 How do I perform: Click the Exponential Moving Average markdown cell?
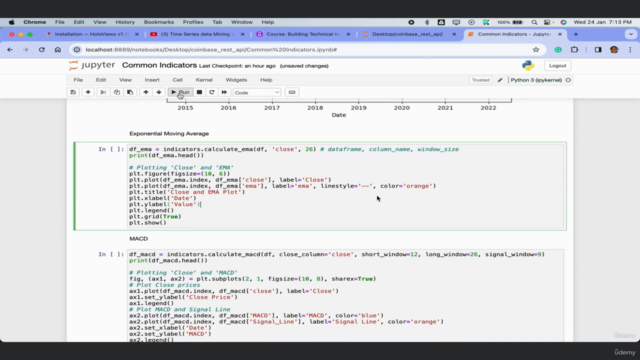169,133
